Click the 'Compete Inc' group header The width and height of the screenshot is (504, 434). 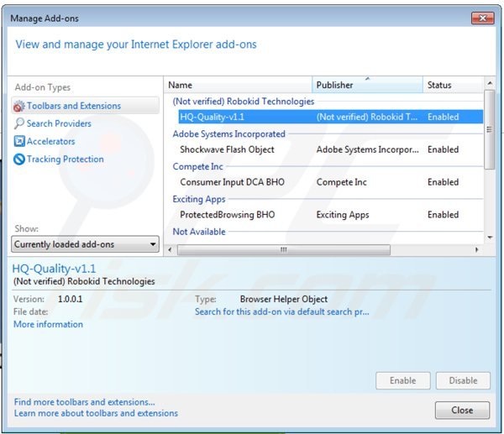point(197,166)
